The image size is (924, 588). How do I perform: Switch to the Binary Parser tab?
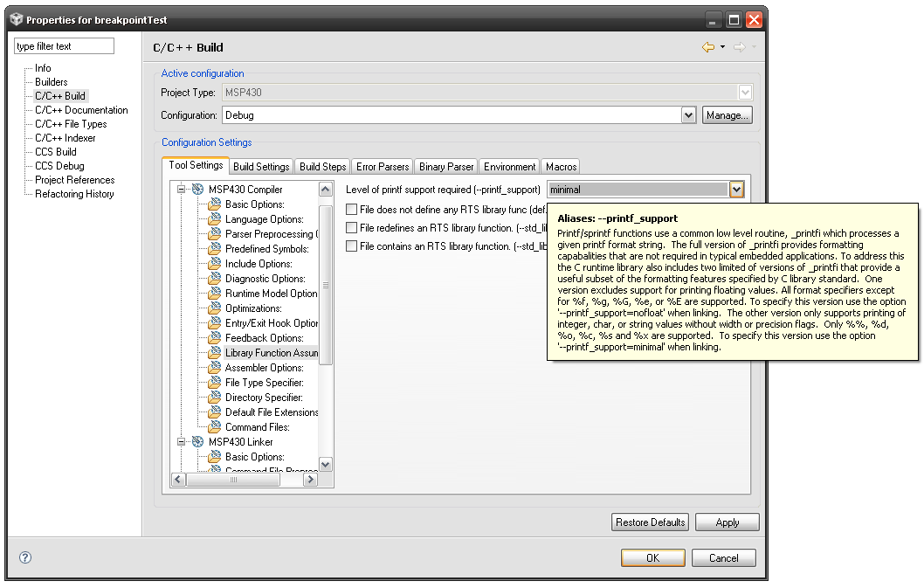point(446,167)
